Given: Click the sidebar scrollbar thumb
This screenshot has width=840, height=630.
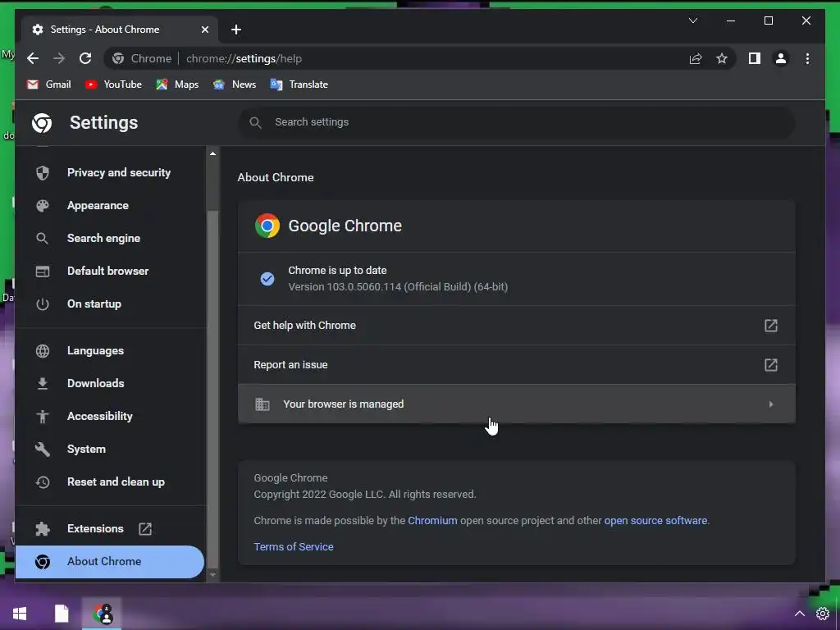Looking at the screenshot, I should (x=212, y=388).
